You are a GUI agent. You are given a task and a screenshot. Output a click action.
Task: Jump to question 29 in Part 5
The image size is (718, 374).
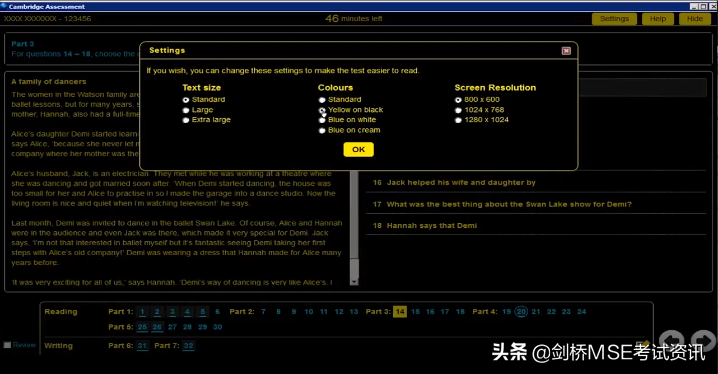tap(202, 327)
